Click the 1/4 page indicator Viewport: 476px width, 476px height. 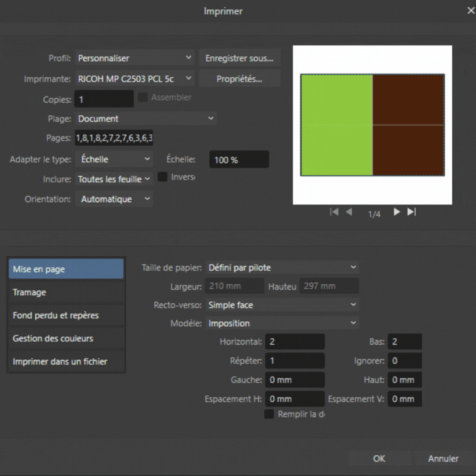point(374,214)
